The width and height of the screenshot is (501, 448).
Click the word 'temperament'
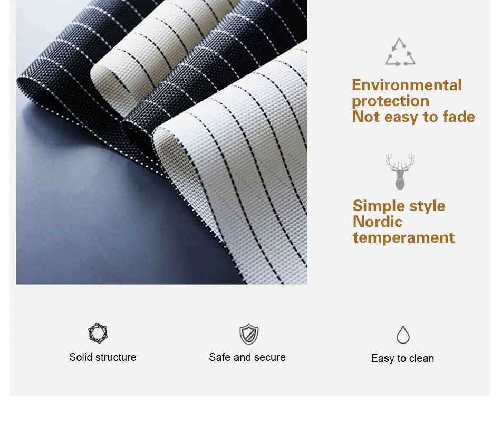click(403, 237)
